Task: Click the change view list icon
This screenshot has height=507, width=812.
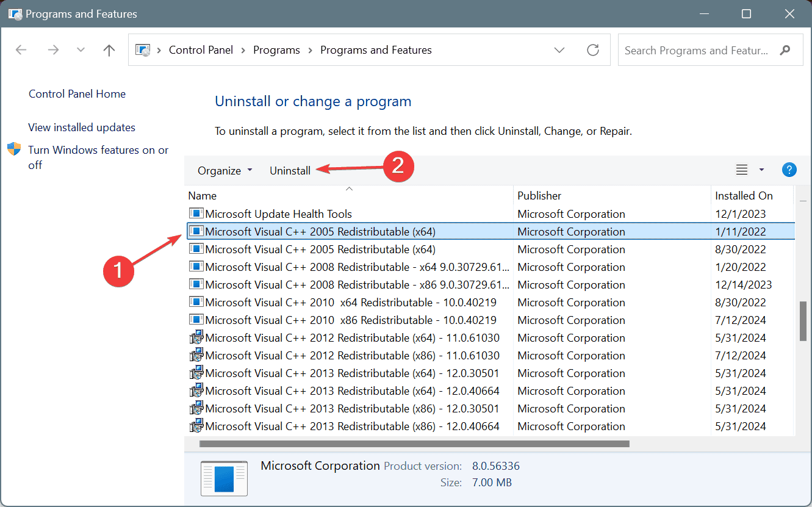Action: tap(742, 170)
